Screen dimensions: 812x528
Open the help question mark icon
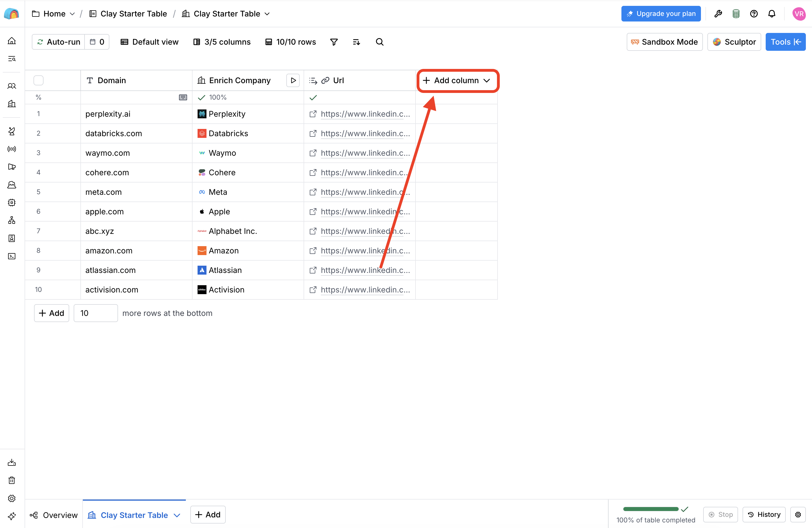click(x=754, y=14)
